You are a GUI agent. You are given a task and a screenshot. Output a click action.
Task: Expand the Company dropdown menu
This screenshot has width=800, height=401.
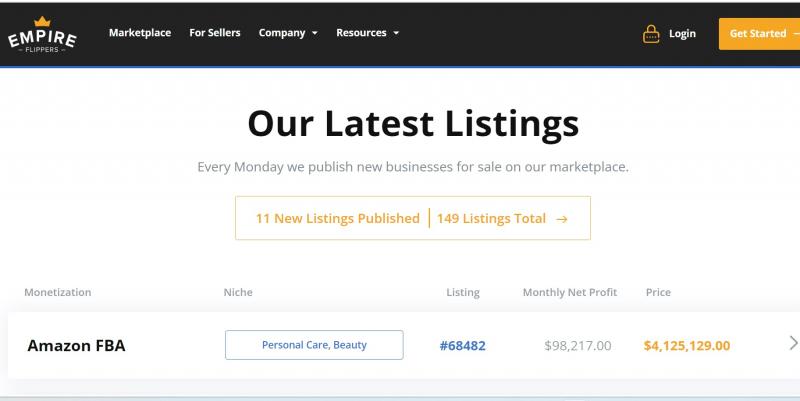tap(288, 33)
